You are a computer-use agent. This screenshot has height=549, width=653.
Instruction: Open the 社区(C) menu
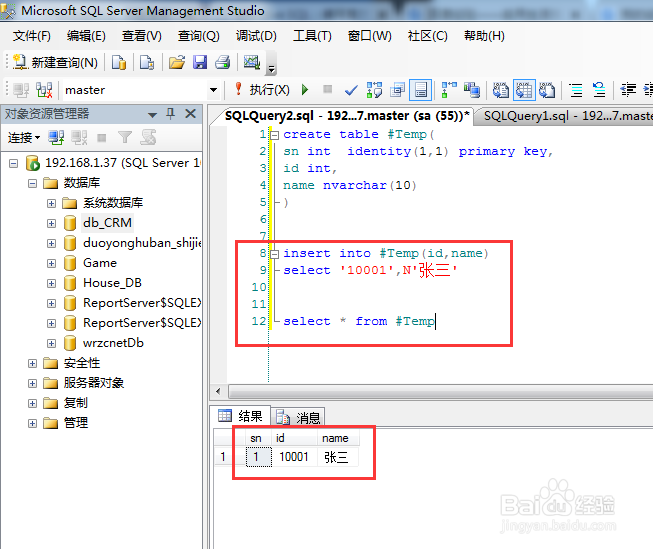[428, 36]
